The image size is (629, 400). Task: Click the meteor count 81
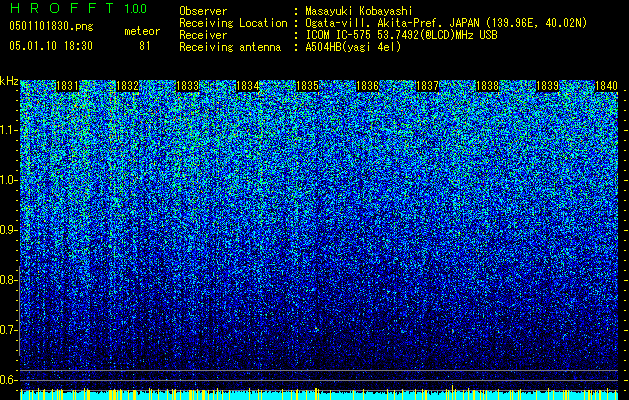point(145,46)
